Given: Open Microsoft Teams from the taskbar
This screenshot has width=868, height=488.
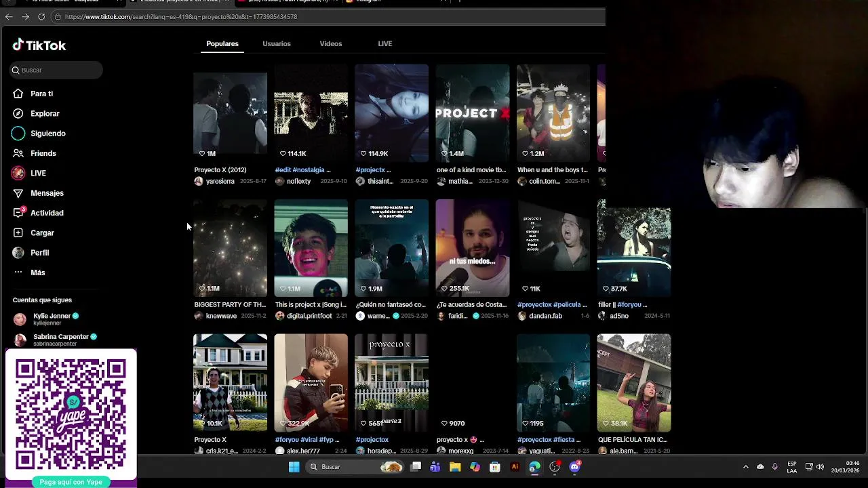Looking at the screenshot, I should tap(435, 467).
